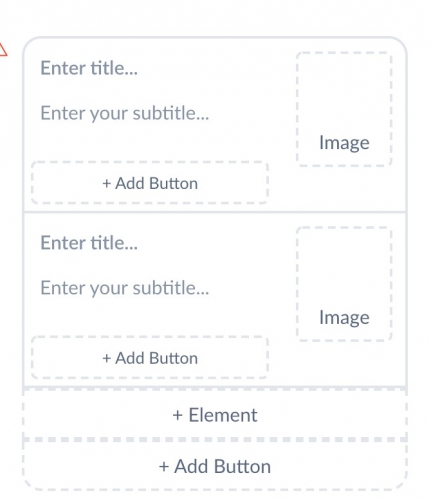
Task: Click the bottom list-level + Add Button
Action: (x=215, y=466)
